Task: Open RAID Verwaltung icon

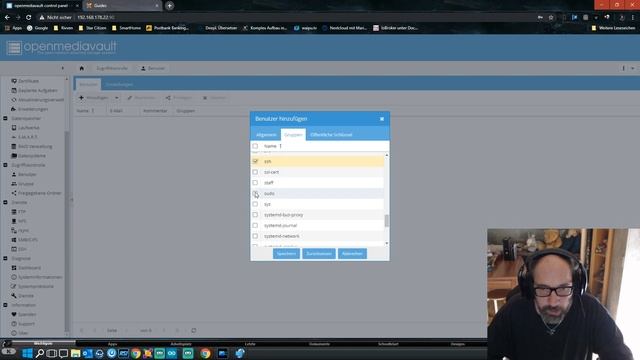Action: pos(14,146)
